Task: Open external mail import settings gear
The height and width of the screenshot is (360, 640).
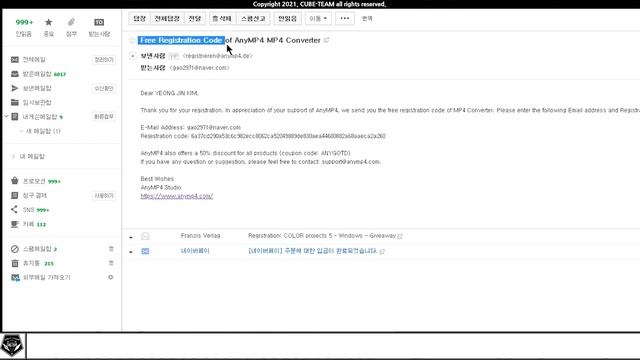Action: (111, 277)
